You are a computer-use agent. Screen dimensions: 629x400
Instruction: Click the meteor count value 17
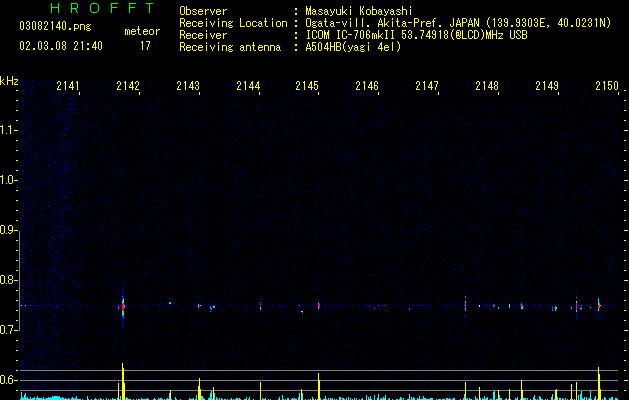tap(145, 46)
